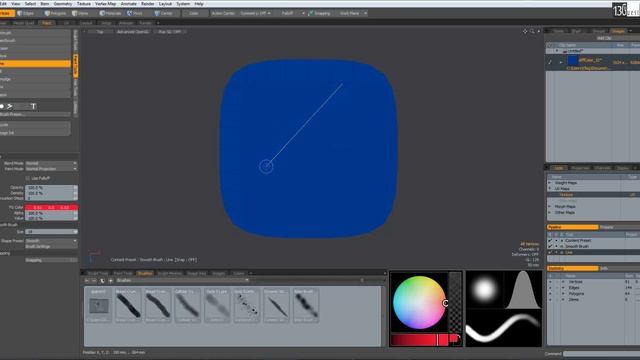Viewport: 640px width, 360px height.
Task: Toggle Line tool enable check in pipeline
Action: pyautogui.click(x=550, y=253)
